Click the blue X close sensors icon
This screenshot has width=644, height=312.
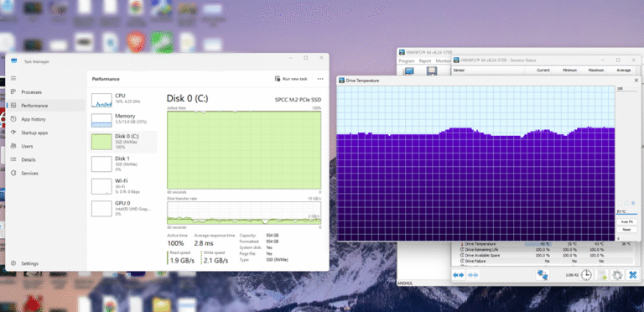coord(633,275)
